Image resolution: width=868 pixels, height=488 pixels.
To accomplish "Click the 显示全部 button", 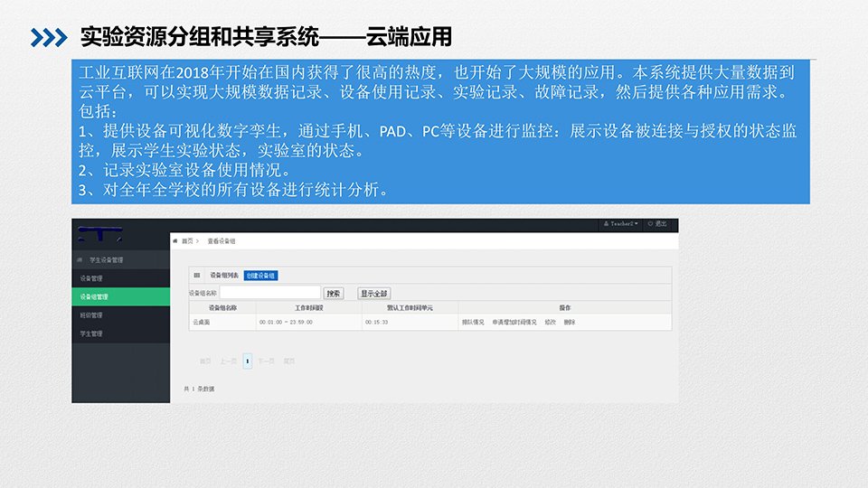I will [x=373, y=293].
